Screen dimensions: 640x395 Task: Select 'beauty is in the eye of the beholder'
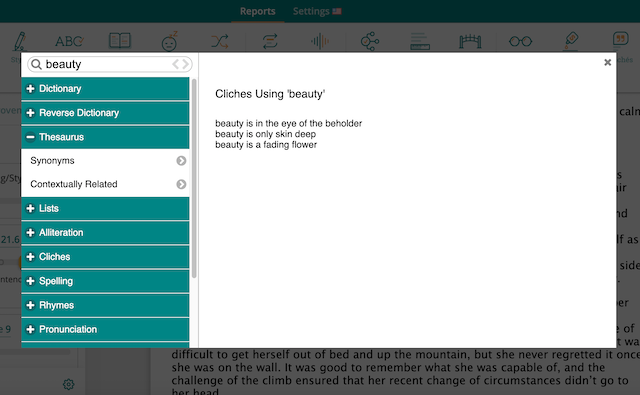point(289,123)
